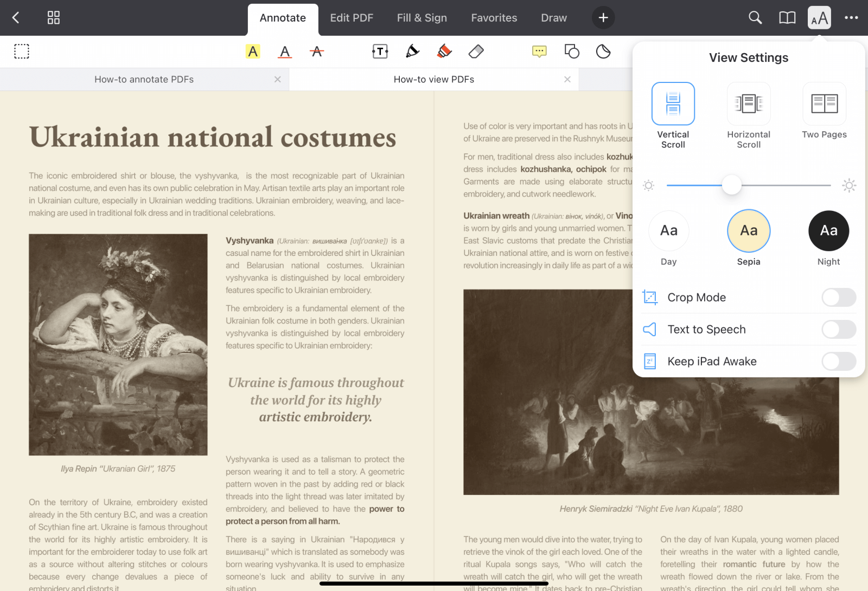This screenshot has height=591, width=868.
Task: Tap the back arrow icon
Action: (x=16, y=18)
